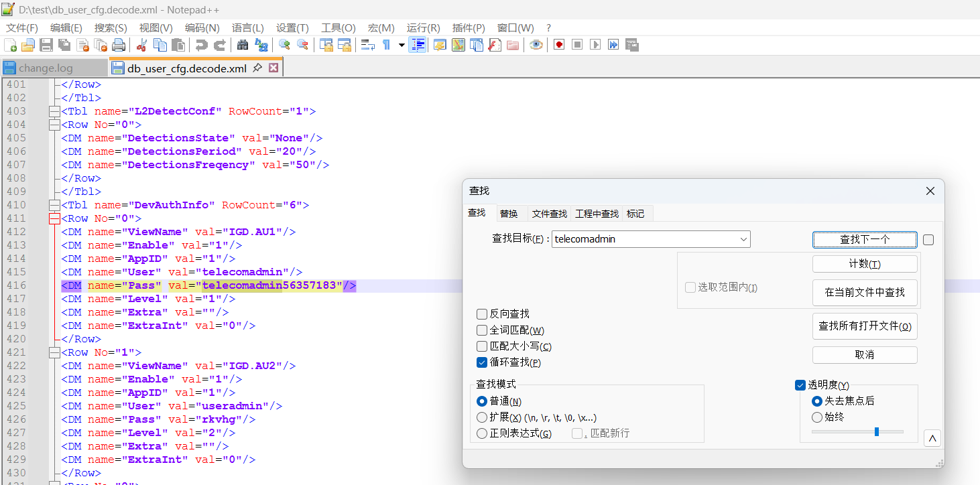Viewport: 980px width, 485px height.
Task: Click the Zoom Out toolbar icon
Action: pyautogui.click(x=303, y=45)
